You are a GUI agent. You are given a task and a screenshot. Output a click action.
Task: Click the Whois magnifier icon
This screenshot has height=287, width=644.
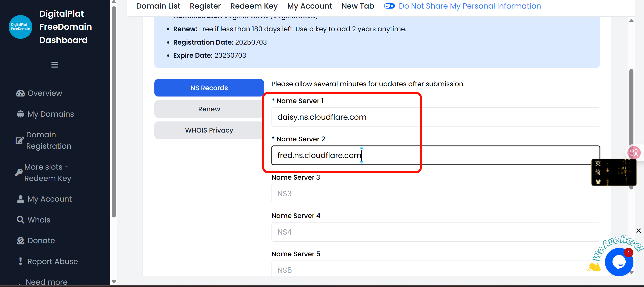click(20, 220)
